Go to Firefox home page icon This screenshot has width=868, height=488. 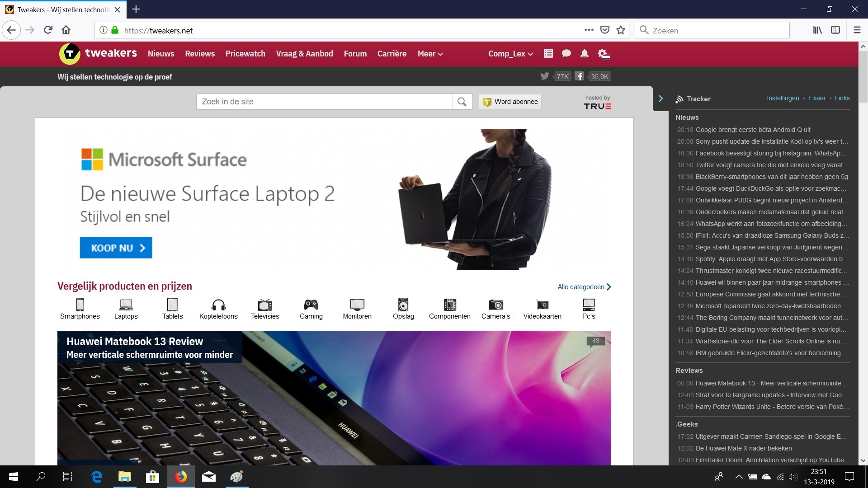(66, 30)
